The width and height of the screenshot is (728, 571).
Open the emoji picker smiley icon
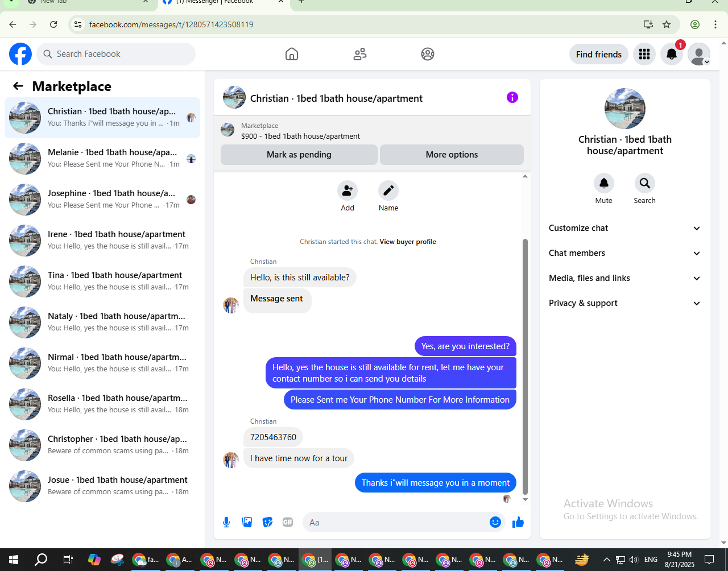pyautogui.click(x=495, y=522)
